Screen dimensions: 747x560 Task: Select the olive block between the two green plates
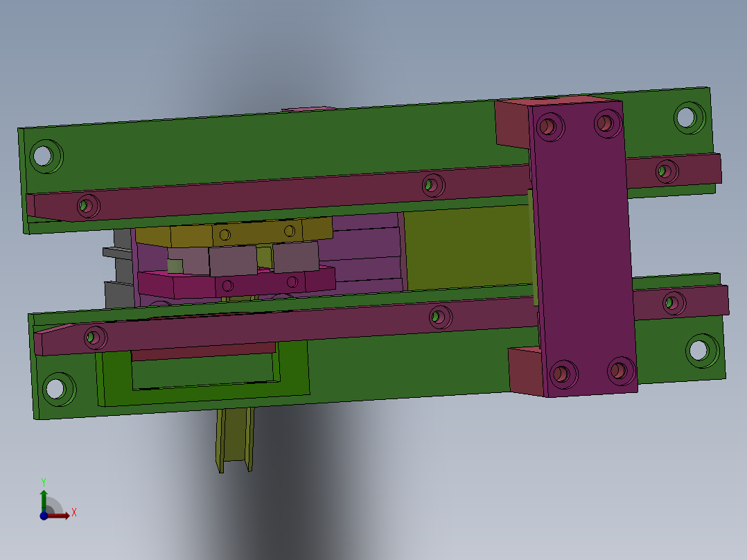469,248
